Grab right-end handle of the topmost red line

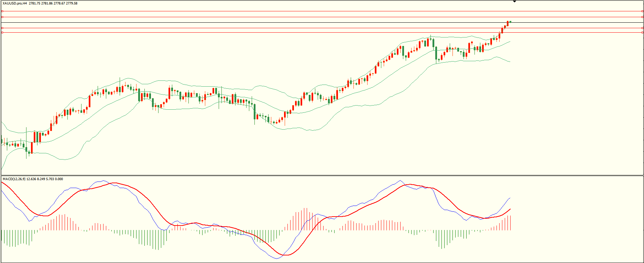[642, 11]
